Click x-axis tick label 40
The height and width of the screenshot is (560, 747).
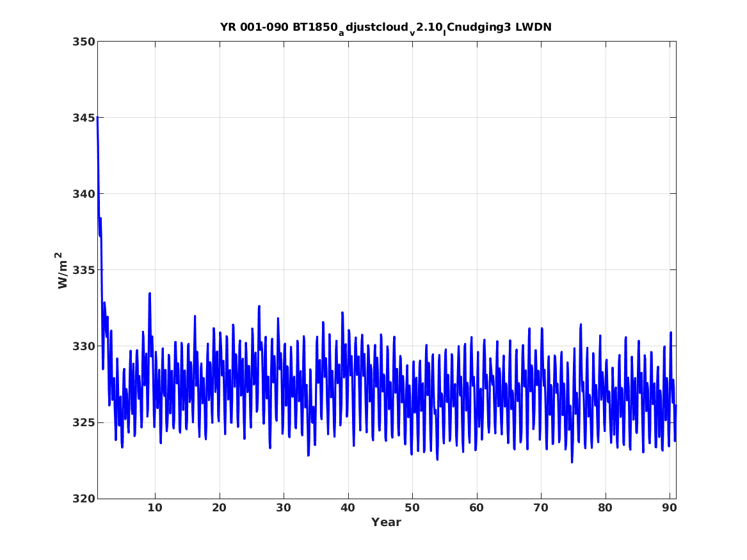click(348, 508)
